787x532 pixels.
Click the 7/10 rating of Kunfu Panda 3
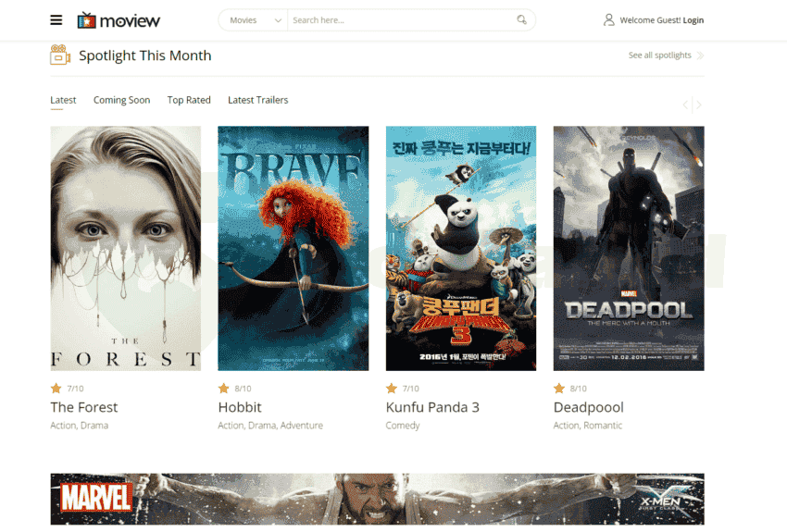[x=410, y=389]
